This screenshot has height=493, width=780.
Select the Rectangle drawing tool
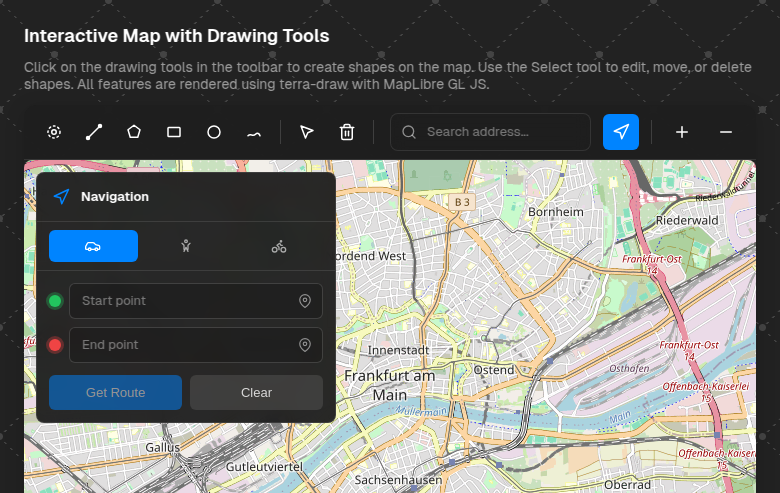(x=174, y=132)
